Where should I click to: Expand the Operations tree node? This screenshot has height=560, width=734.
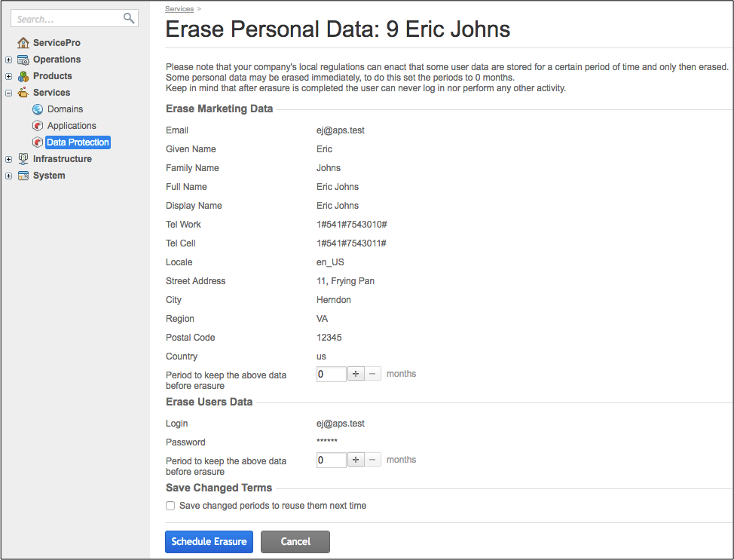pyautogui.click(x=8, y=60)
